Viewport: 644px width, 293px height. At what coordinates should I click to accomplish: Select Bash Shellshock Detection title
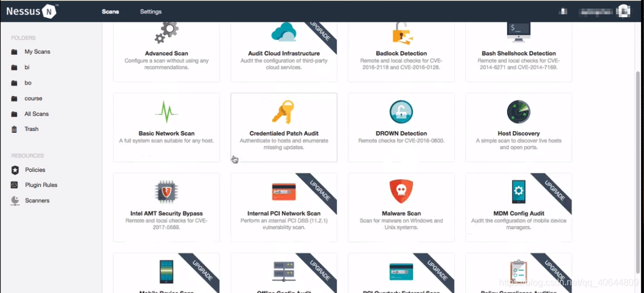tap(519, 53)
